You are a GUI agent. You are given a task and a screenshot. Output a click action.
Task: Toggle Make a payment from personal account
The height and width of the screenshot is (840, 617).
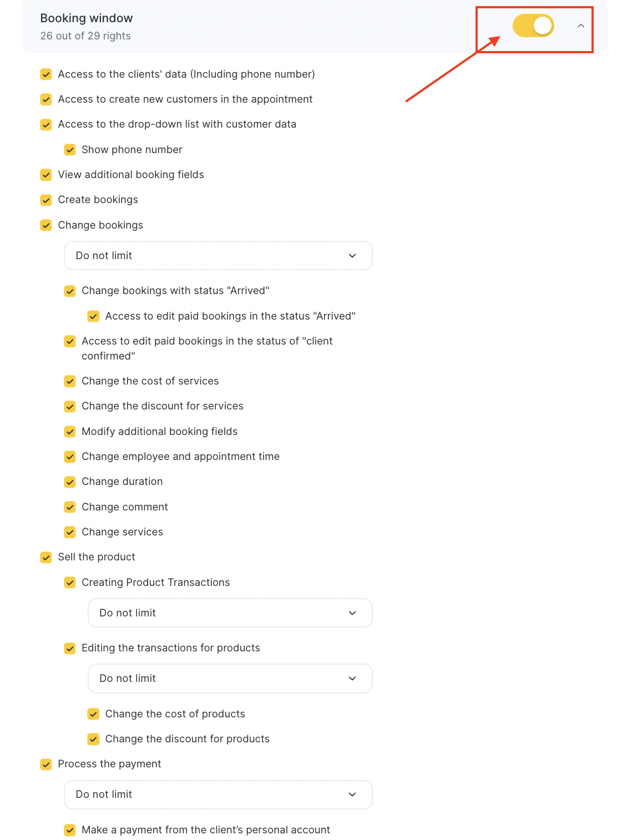[70, 830]
